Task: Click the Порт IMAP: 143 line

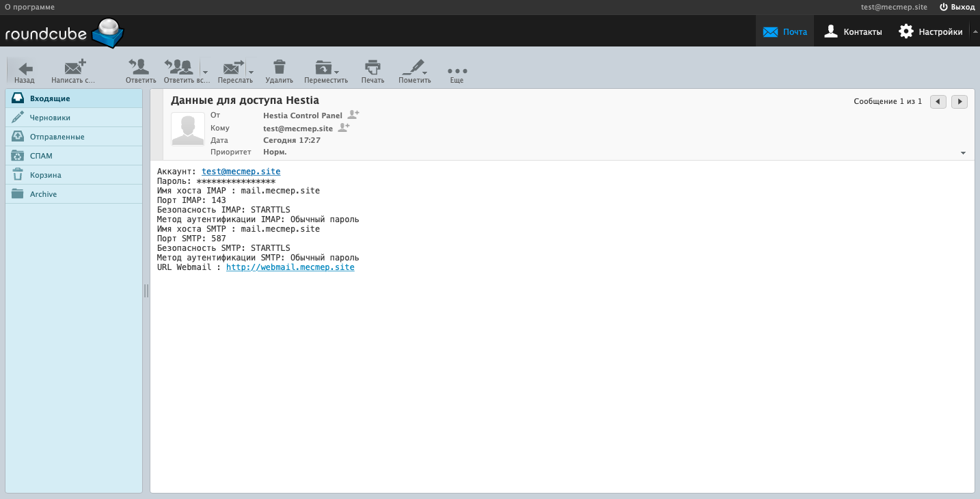Action: click(191, 200)
